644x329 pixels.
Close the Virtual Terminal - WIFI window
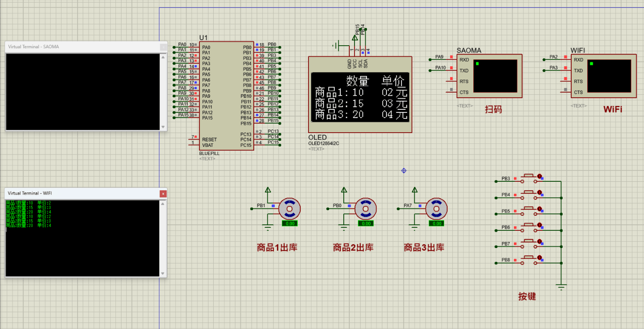[x=163, y=194]
